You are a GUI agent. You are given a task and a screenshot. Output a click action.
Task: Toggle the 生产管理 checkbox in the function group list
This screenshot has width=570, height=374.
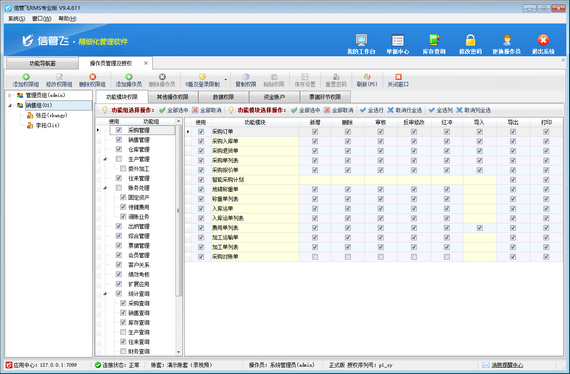coord(119,159)
